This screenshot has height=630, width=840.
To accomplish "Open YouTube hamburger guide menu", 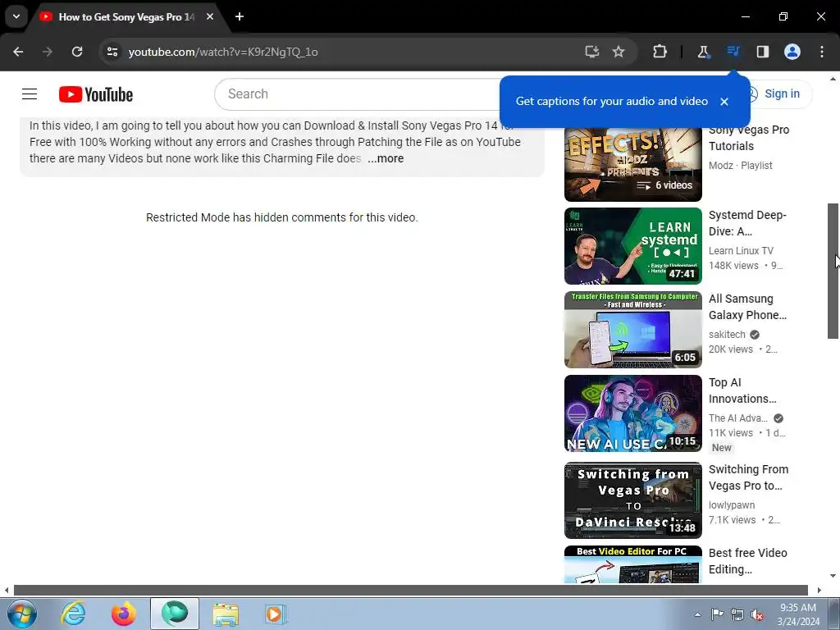I will point(30,94).
